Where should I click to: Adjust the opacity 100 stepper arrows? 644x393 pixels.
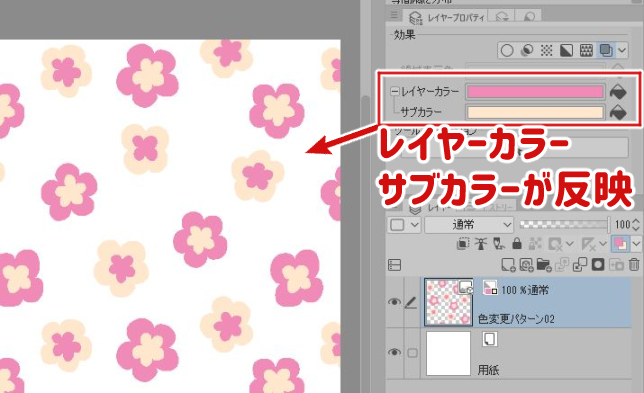(636, 225)
